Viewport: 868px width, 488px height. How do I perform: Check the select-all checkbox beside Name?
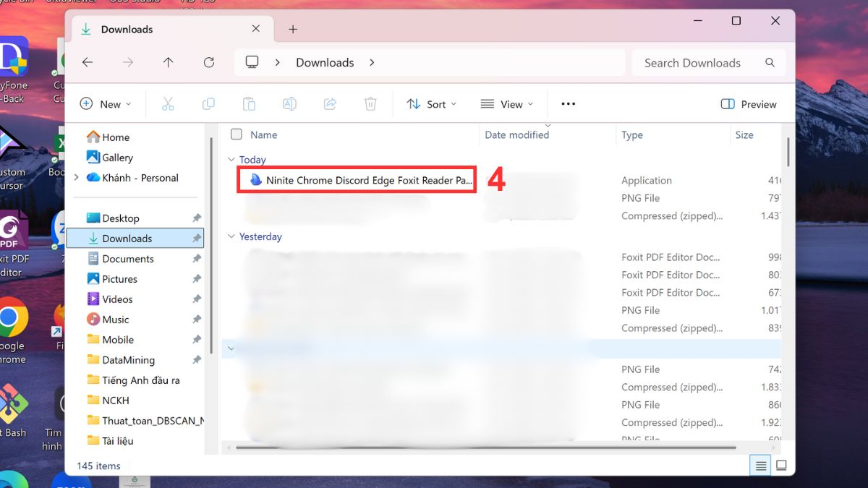(x=235, y=134)
